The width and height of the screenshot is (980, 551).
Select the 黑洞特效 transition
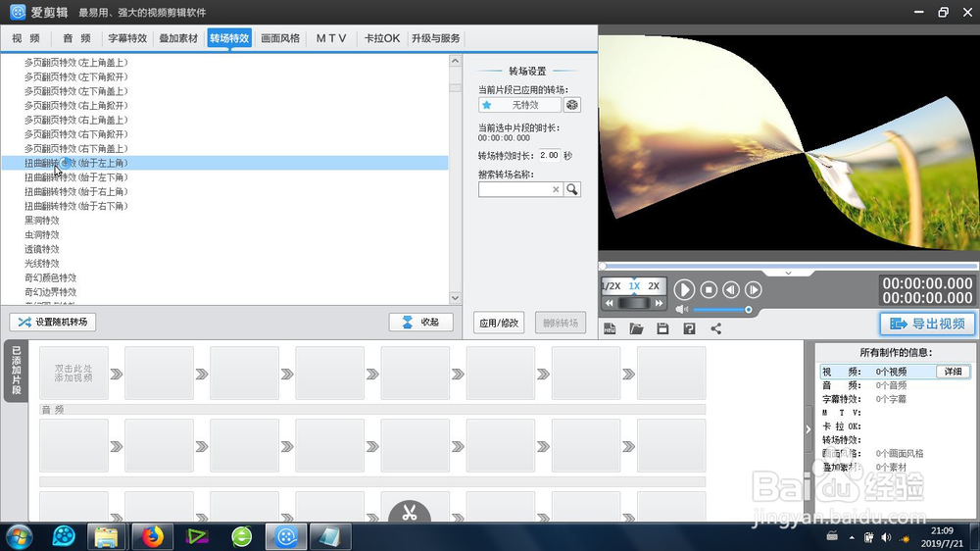42,221
